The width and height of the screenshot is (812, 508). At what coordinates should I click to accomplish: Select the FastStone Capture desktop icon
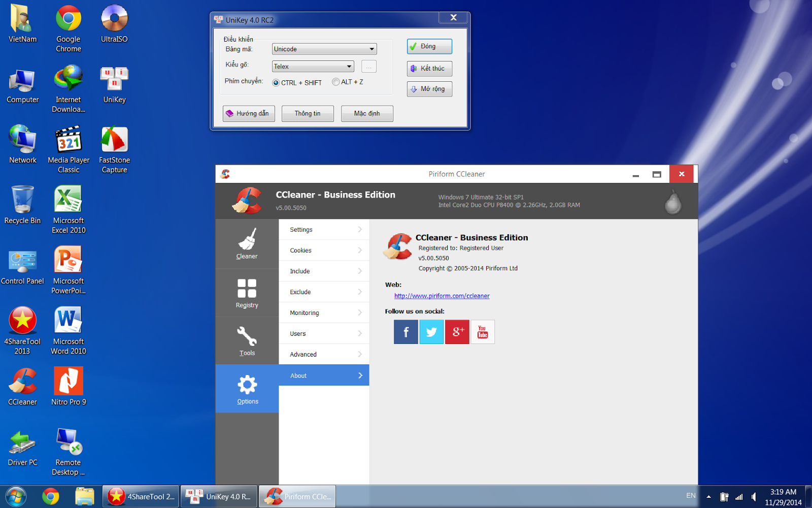click(114, 149)
